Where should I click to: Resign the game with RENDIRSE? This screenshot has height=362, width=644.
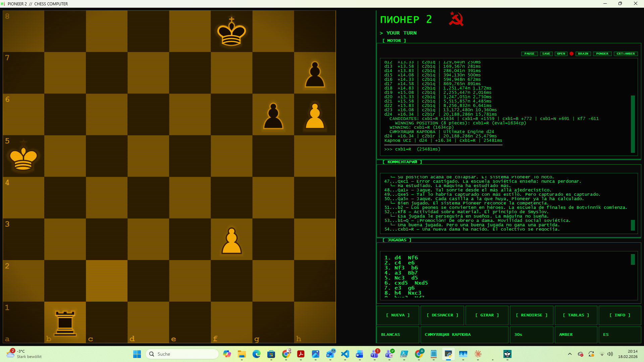point(532,315)
